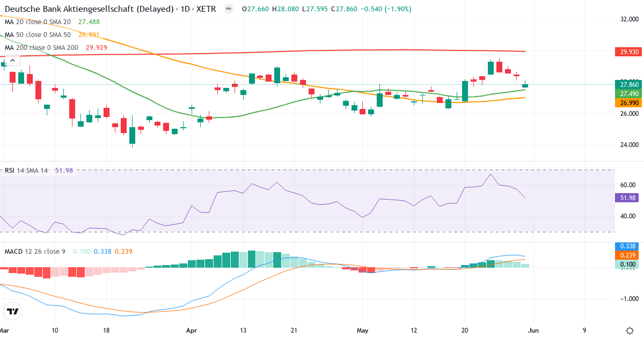Viewport: 644px width, 338px height.
Task: Click the MA 50 value 26.991
Action: [89, 35]
